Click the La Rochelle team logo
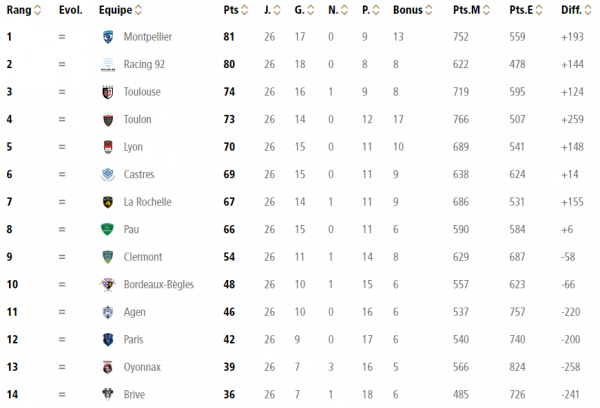The width and height of the screenshot is (600, 408). click(x=108, y=202)
